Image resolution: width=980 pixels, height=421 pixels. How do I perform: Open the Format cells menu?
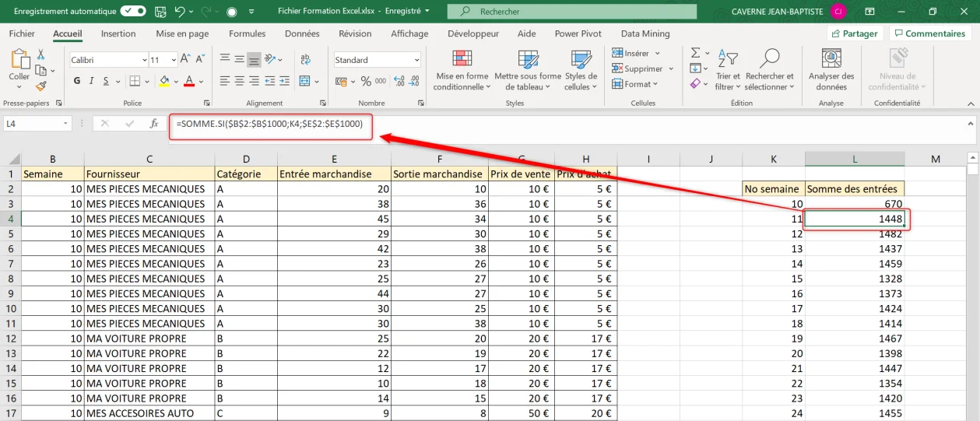[x=635, y=84]
